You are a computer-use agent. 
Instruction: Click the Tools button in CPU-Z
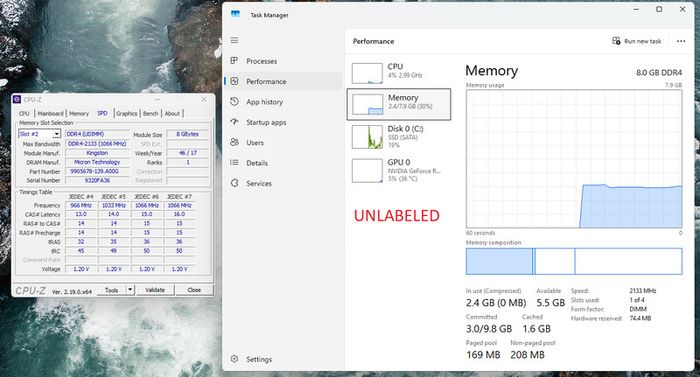pos(112,290)
